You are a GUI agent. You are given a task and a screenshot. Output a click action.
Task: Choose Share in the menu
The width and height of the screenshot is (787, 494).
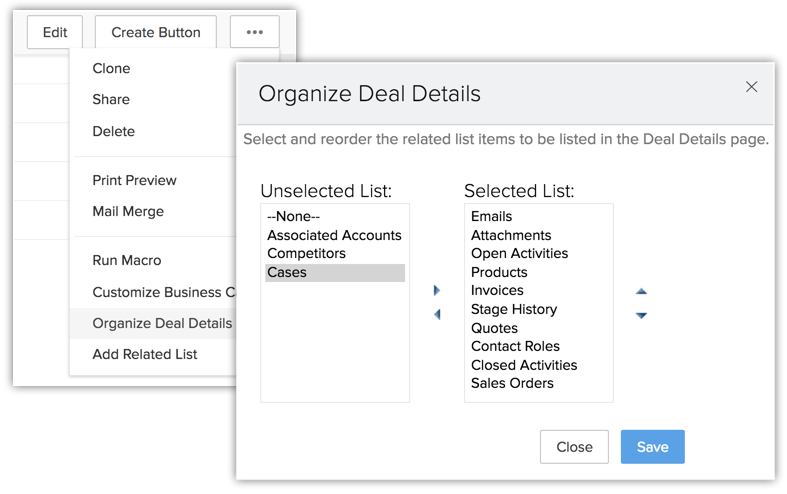[111, 99]
